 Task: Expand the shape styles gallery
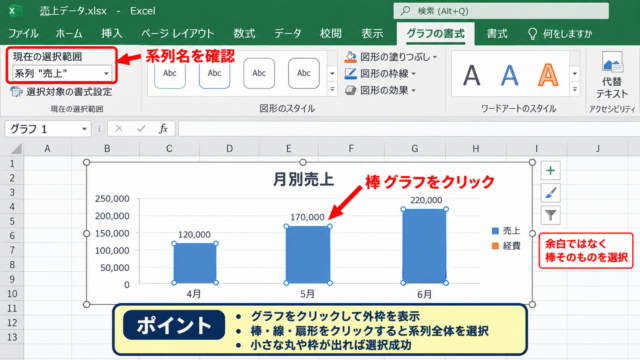332,89
